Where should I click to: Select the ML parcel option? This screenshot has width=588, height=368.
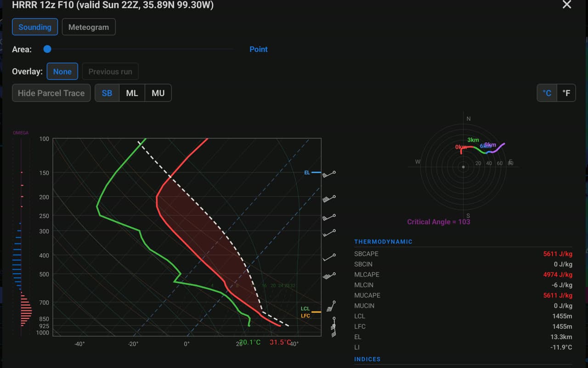[132, 93]
